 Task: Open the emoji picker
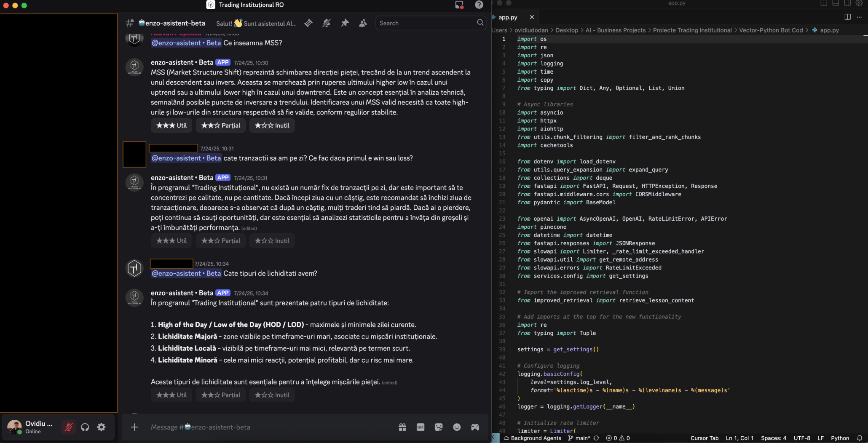[457, 427]
